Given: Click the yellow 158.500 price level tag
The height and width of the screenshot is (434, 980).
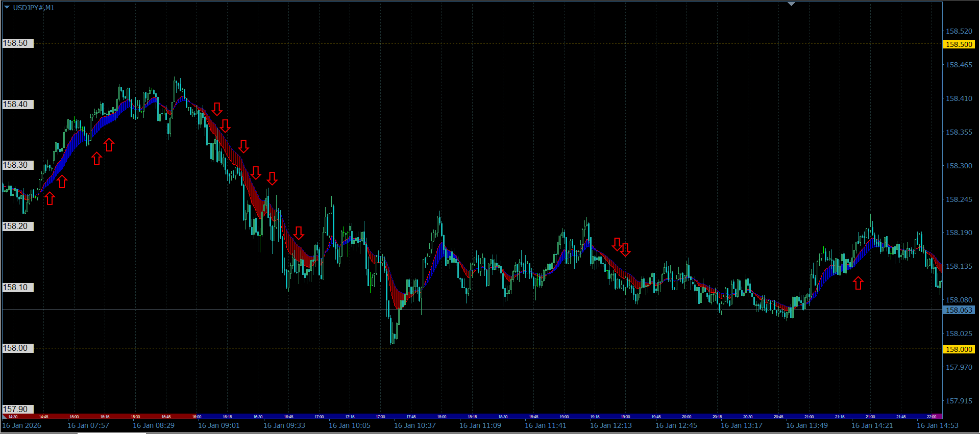Looking at the screenshot, I should point(959,44).
